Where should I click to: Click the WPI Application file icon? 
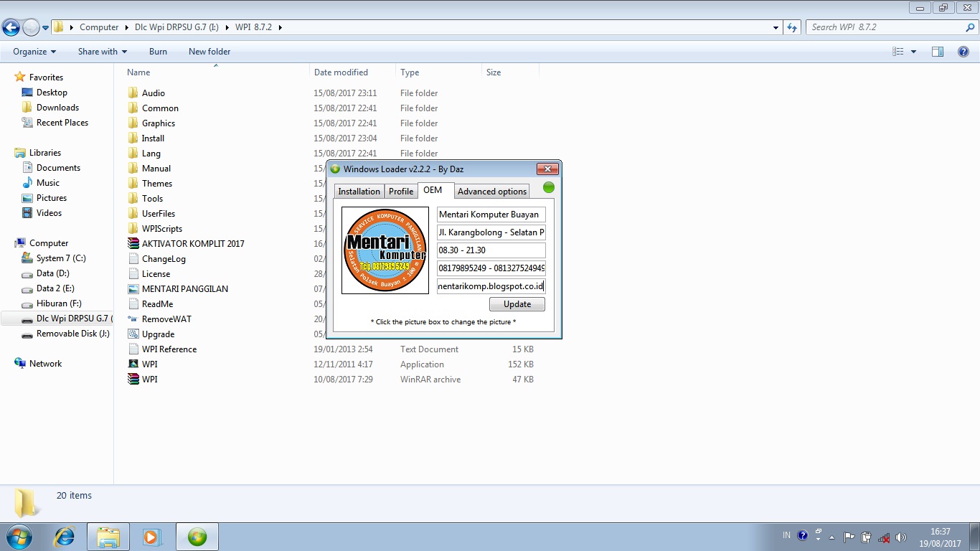[133, 364]
